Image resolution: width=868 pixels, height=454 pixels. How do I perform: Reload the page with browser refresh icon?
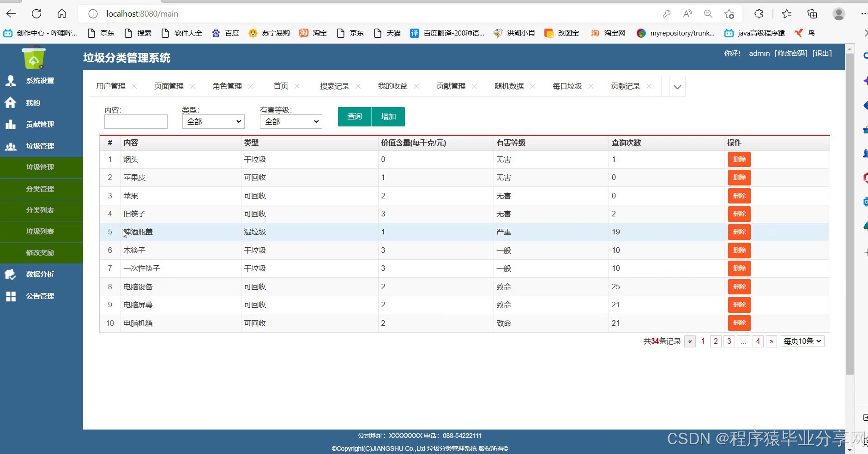(x=36, y=14)
